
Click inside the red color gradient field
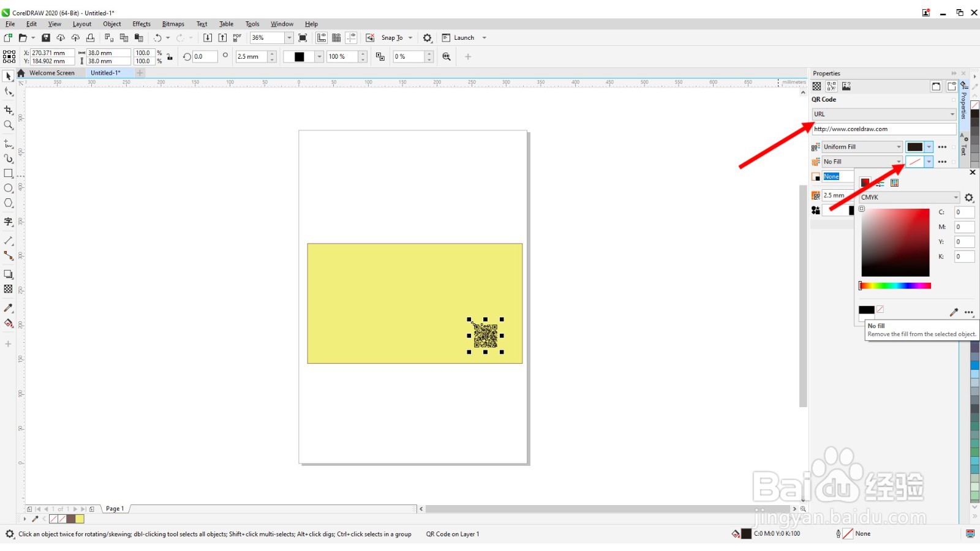(895, 242)
